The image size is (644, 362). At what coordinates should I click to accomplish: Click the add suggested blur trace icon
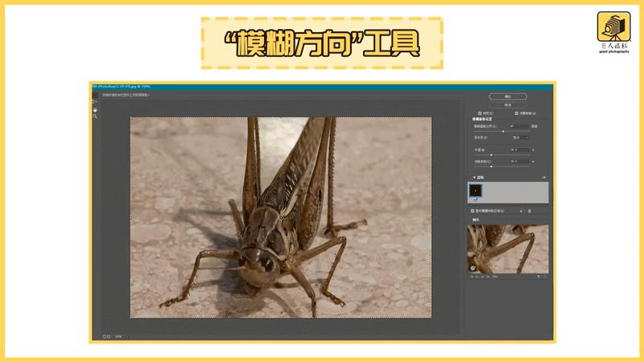pyautogui.click(x=521, y=211)
